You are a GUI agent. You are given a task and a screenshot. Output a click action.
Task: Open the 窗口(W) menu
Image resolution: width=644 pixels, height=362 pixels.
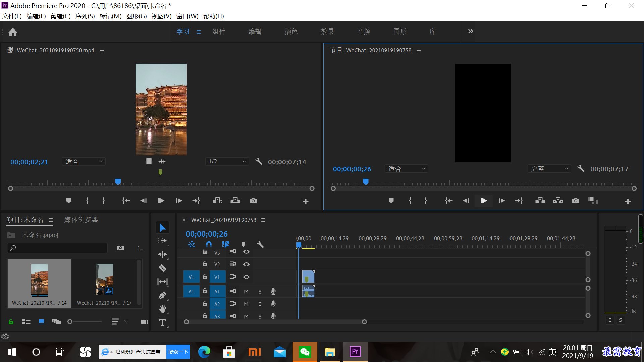[x=187, y=16]
